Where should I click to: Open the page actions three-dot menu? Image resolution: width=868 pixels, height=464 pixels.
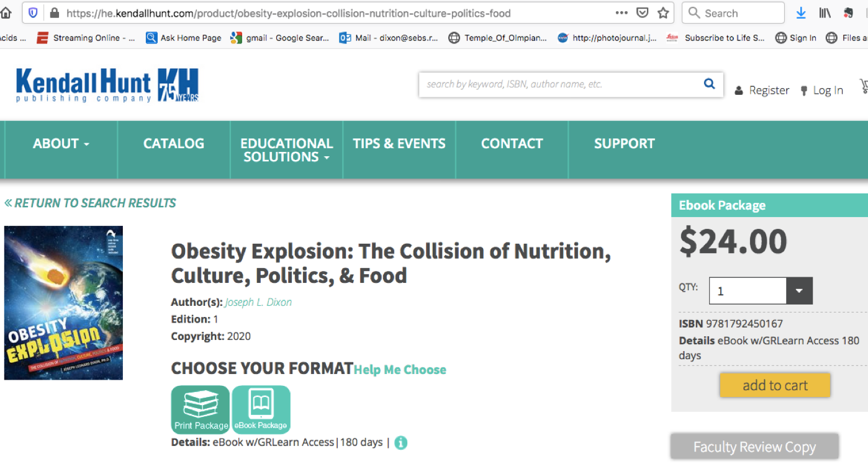622,13
